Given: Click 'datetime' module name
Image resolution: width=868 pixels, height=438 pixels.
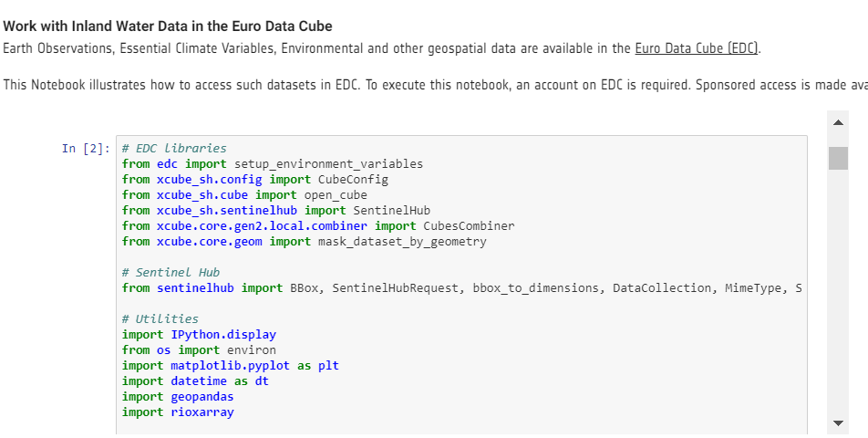Looking at the screenshot, I should click(x=200, y=381).
